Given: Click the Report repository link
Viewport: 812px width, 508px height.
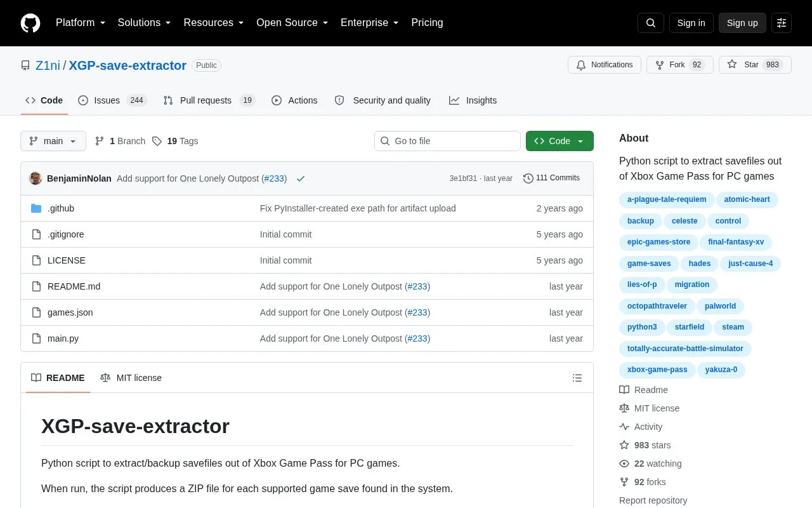Looking at the screenshot, I should point(653,500).
